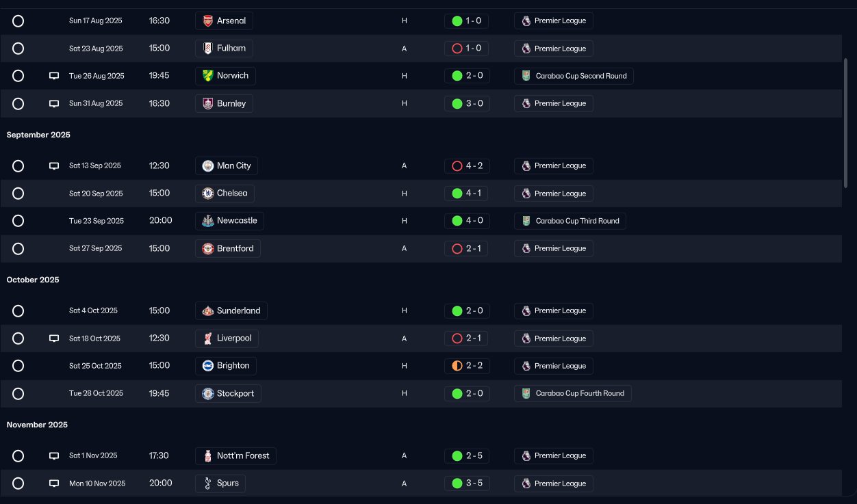The image size is (857, 504).
Task: Click the green win indicator for Sunderland match
Action: [x=457, y=310]
